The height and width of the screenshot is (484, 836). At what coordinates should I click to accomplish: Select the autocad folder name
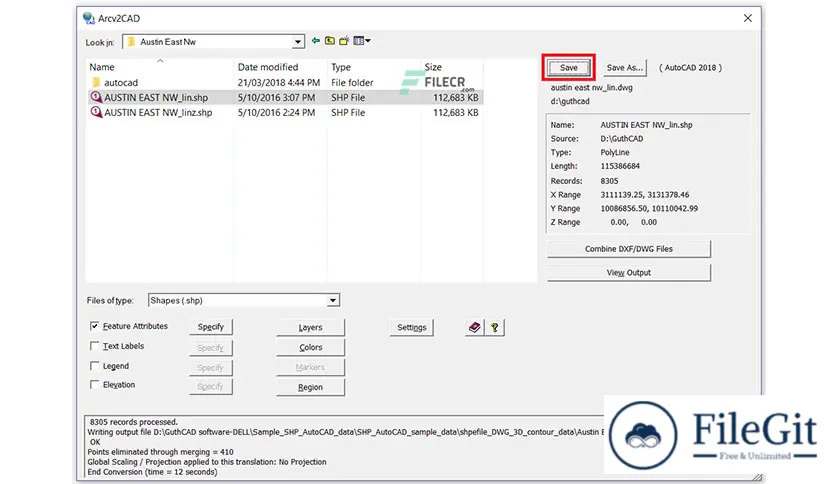(121, 83)
